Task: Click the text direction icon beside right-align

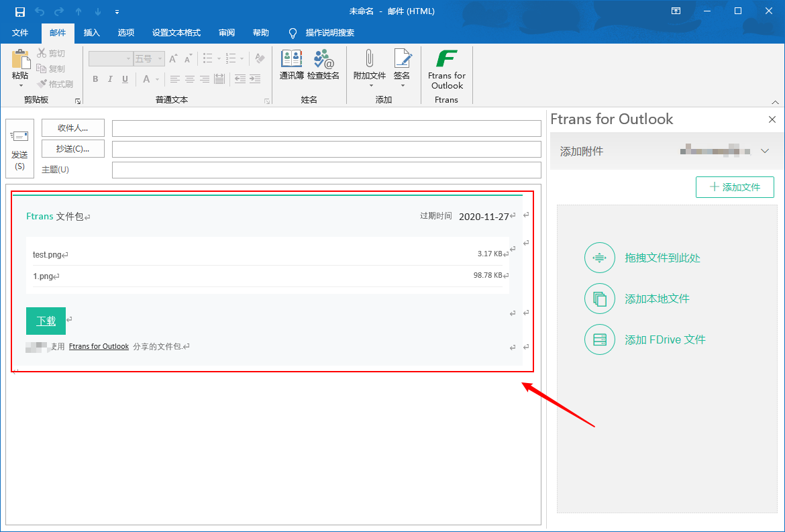Action: click(x=219, y=79)
